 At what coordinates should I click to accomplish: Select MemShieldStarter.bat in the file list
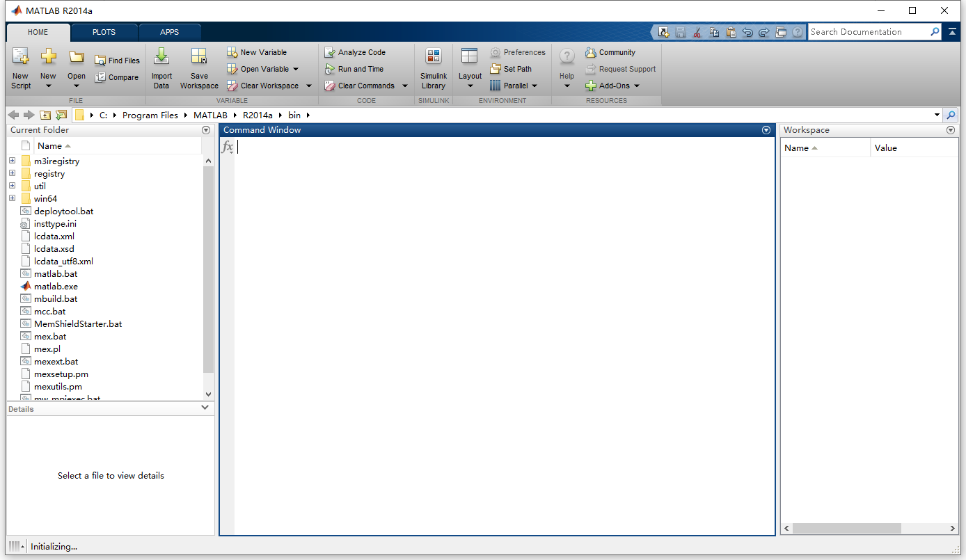tap(78, 323)
